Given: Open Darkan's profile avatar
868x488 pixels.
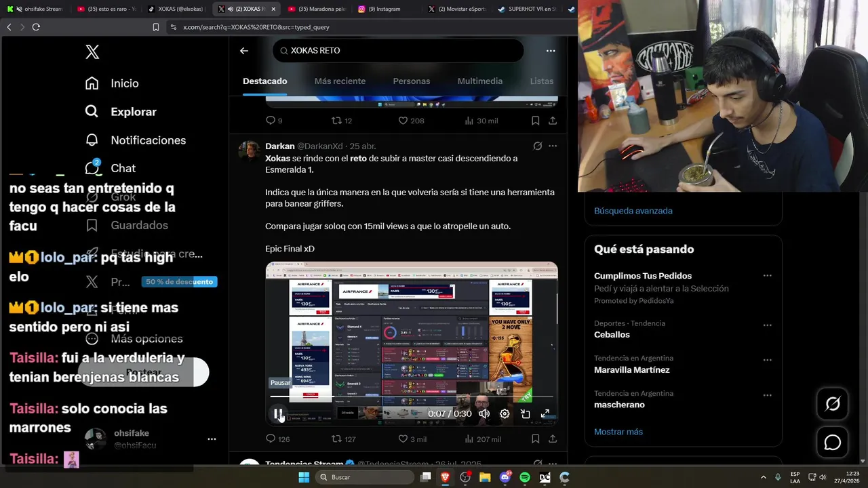Looking at the screenshot, I should pyautogui.click(x=249, y=151).
